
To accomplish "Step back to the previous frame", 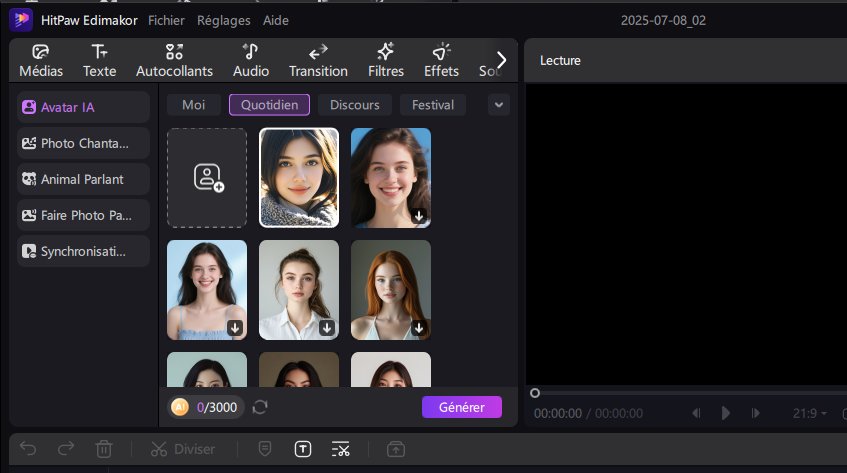I will [696, 413].
